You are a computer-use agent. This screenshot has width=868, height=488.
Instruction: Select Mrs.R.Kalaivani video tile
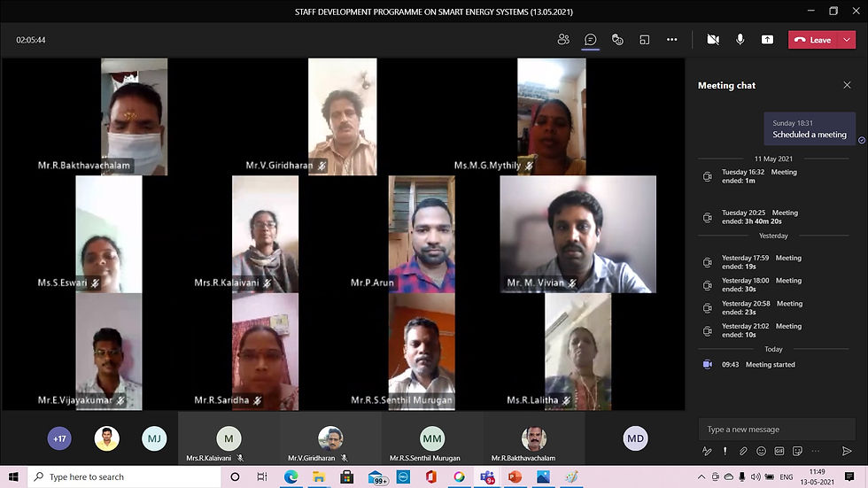(265, 234)
